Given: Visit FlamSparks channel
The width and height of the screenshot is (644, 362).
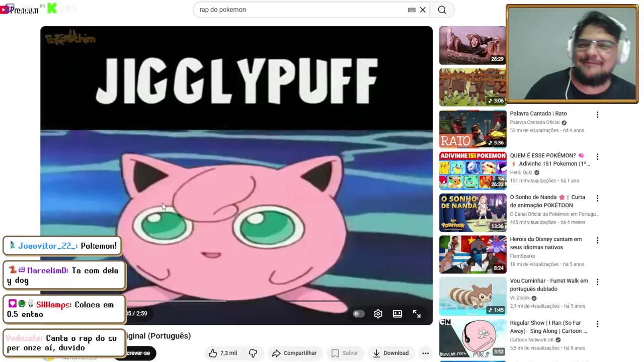Looking at the screenshot, I should pos(522,256).
